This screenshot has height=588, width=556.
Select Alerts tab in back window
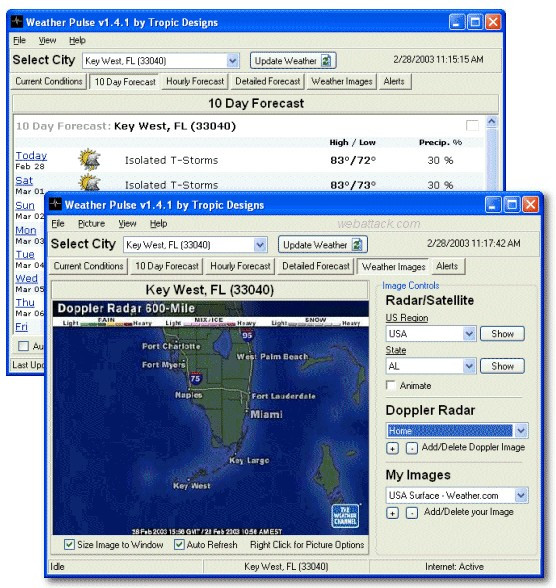tap(394, 81)
